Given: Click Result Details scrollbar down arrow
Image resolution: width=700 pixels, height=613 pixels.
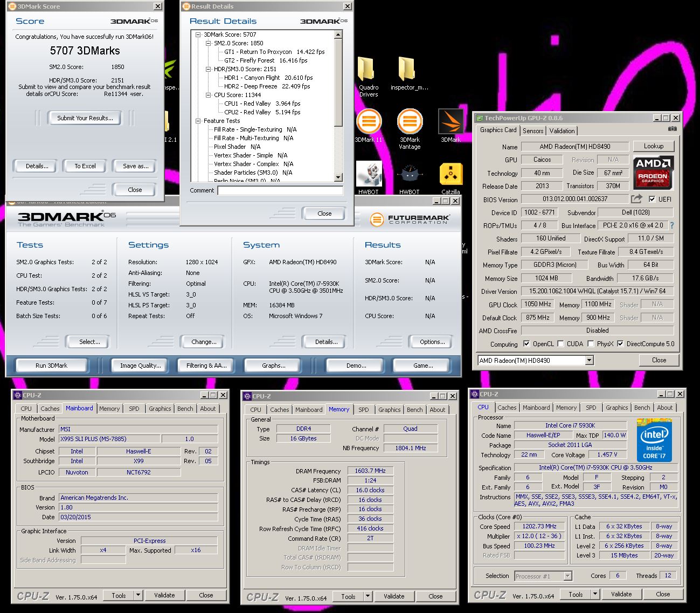Looking at the screenshot, I should pyautogui.click(x=338, y=177).
